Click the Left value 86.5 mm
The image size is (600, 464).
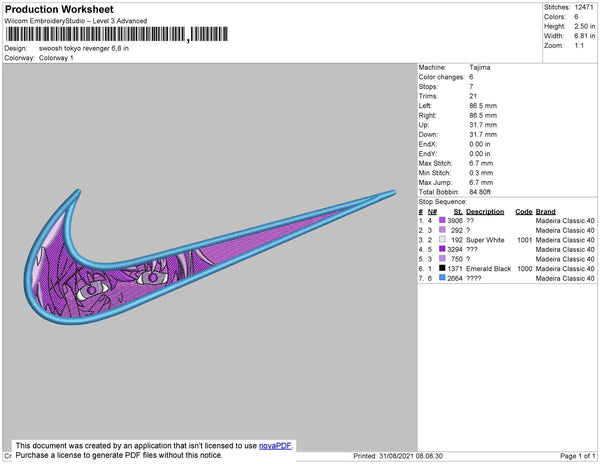(483, 106)
